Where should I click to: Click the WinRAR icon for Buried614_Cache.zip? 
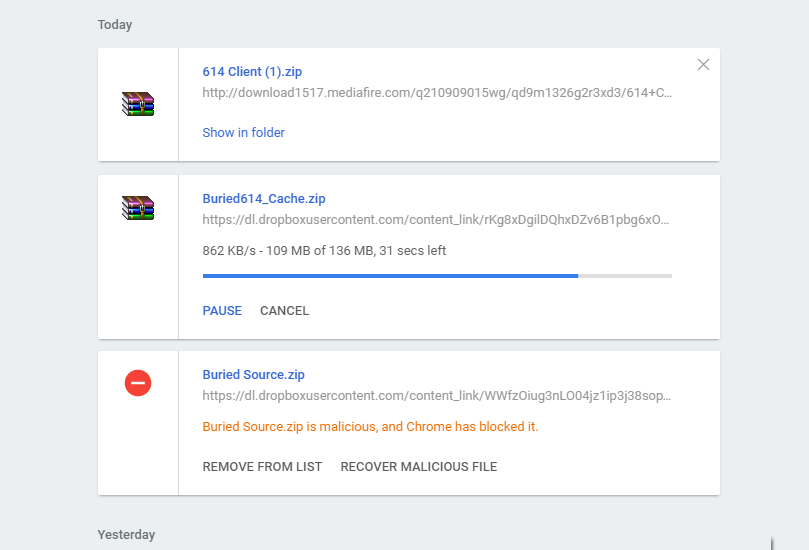(x=138, y=208)
